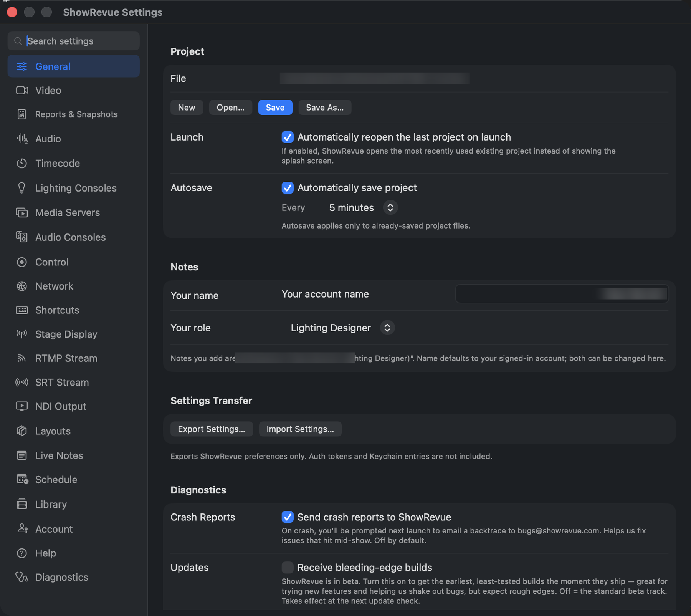This screenshot has width=691, height=616.
Task: Click the RTMP Stream feed icon
Action: pyautogui.click(x=22, y=358)
